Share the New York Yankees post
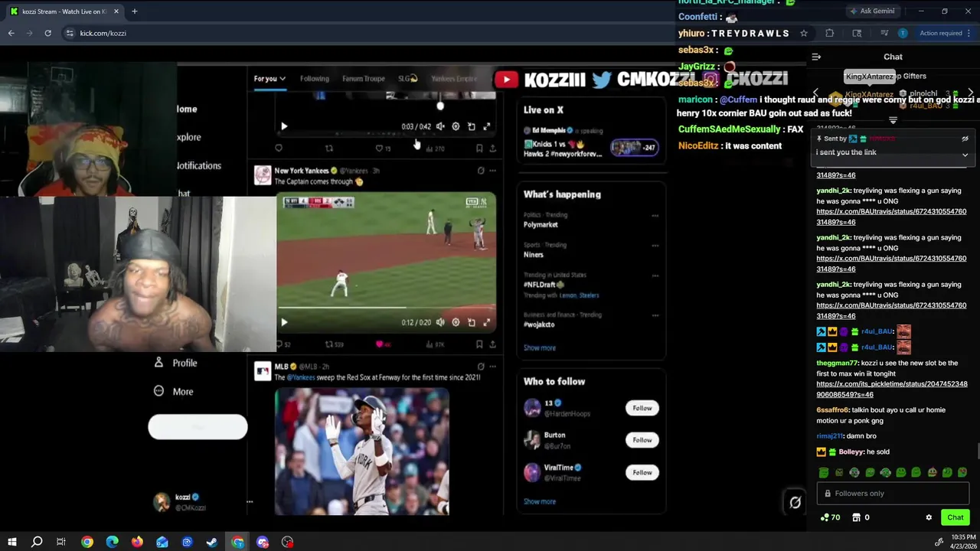The height and width of the screenshot is (551, 980). (492, 344)
